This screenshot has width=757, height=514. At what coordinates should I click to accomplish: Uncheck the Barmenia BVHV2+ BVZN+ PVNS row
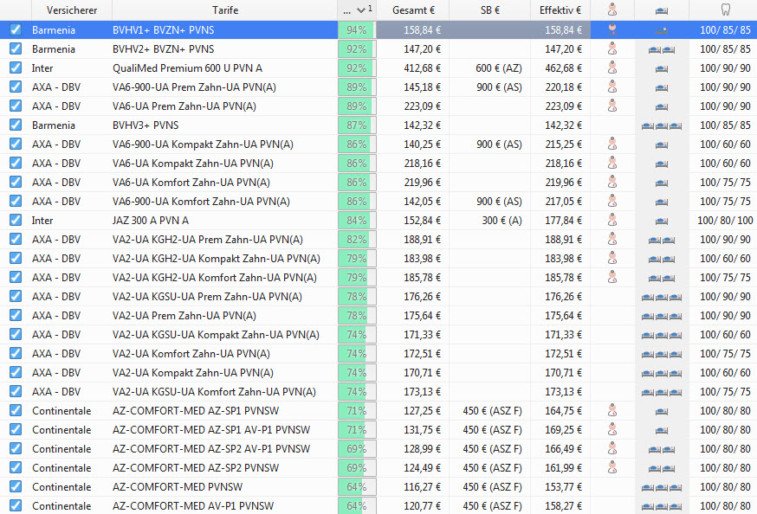tap(15, 49)
